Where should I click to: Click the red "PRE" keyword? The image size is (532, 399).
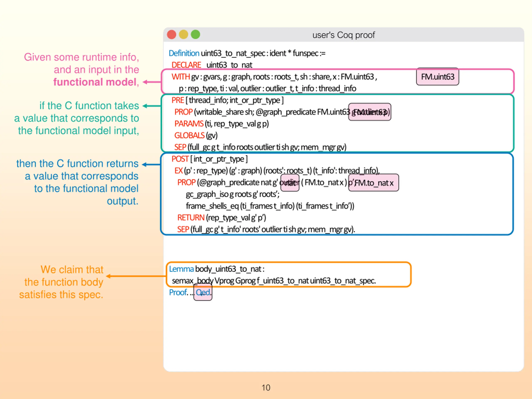178,100
